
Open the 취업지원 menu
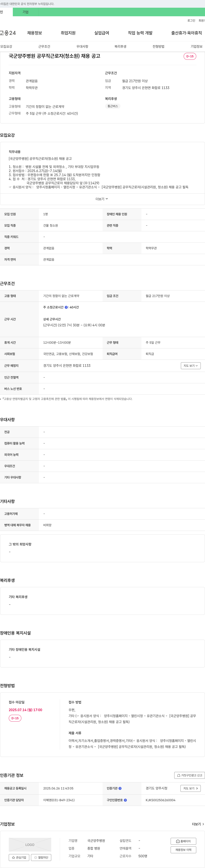pyautogui.click(x=68, y=33)
